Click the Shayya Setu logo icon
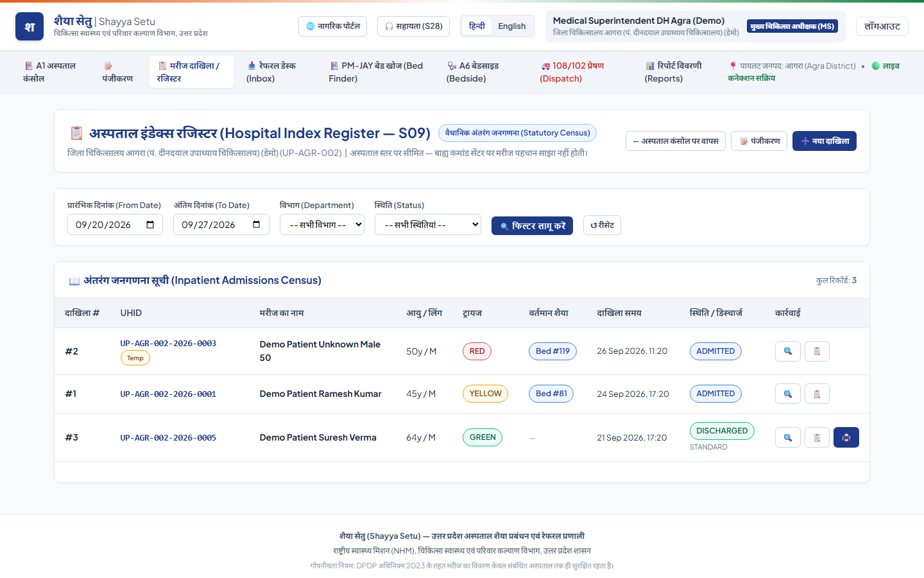The image size is (924, 578). coord(30,26)
